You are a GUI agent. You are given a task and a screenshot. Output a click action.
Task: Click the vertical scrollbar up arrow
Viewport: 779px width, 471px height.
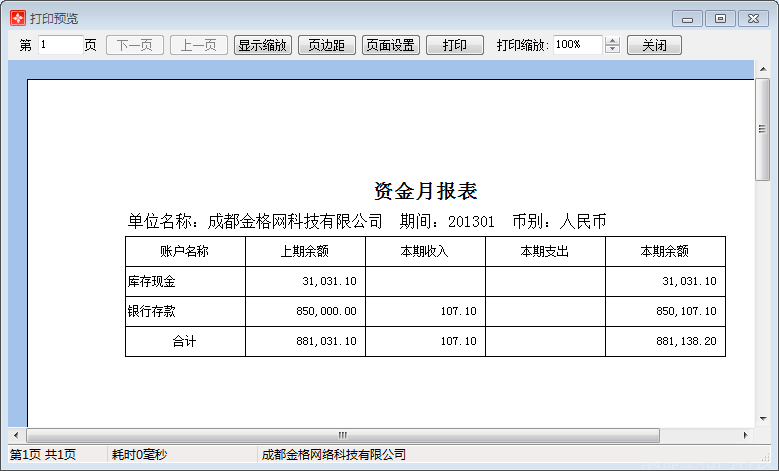(762, 70)
